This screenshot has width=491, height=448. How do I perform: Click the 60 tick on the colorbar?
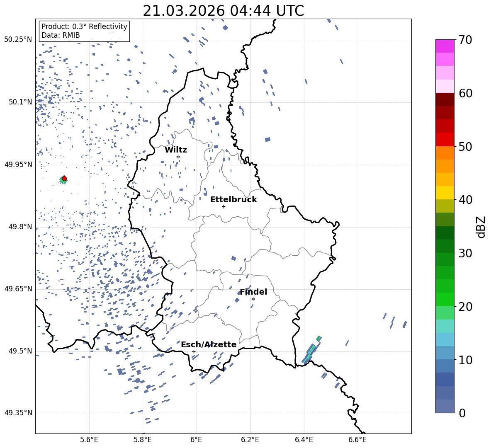465,93
